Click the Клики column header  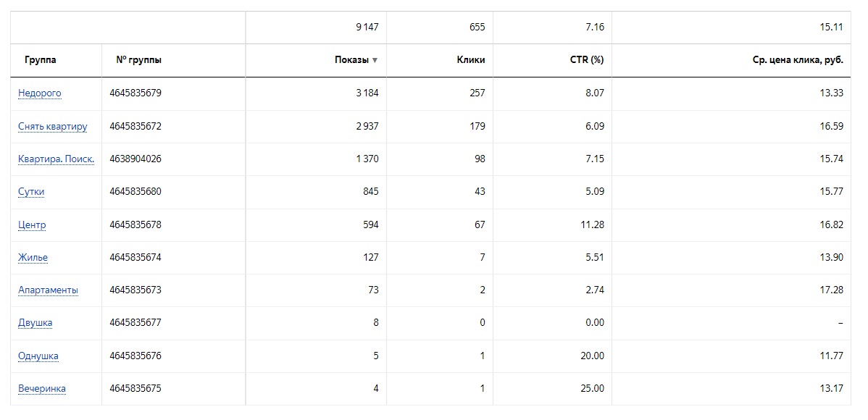coord(471,60)
